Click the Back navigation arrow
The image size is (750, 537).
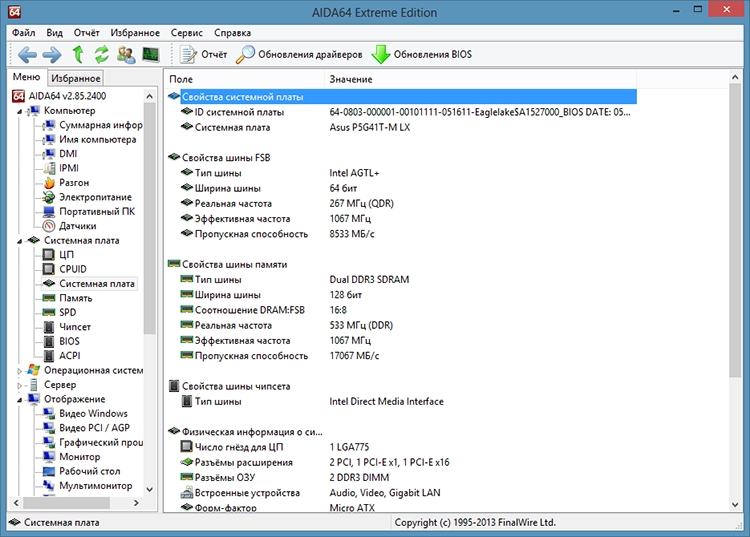tap(26, 54)
